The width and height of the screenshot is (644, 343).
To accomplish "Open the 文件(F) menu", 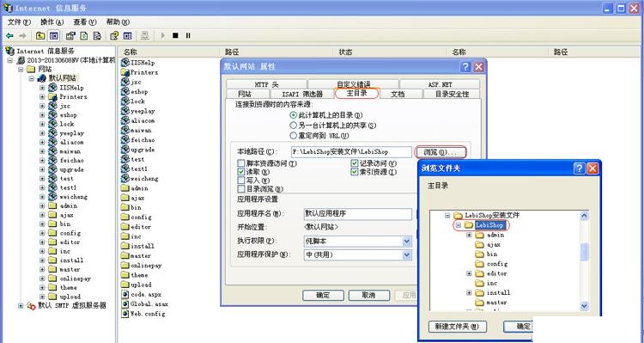I will (19, 21).
